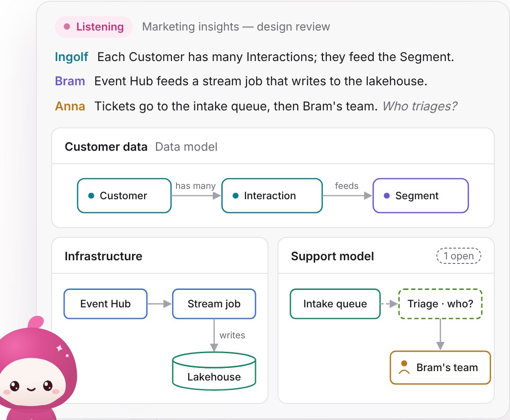Click speaker name Anna
510x420 pixels.
point(70,106)
